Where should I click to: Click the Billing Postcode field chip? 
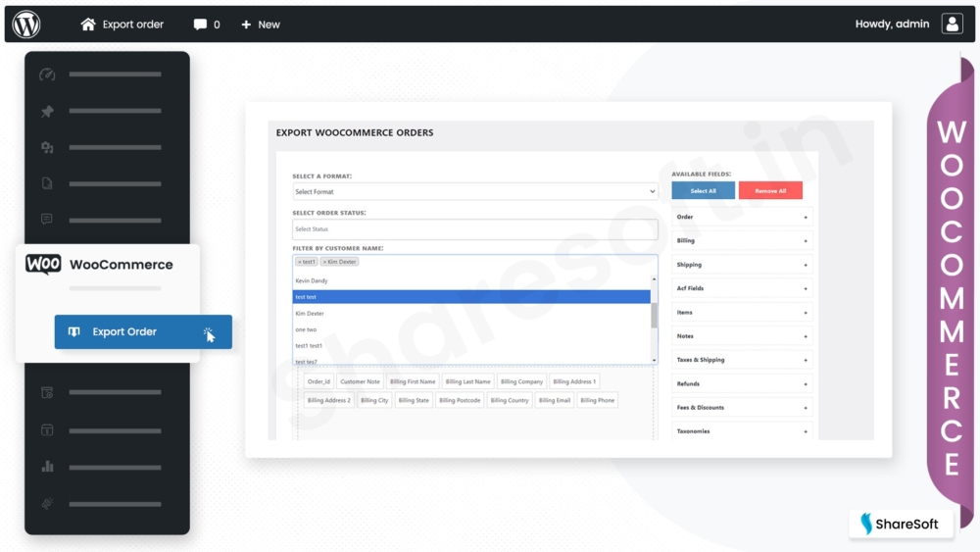(460, 400)
